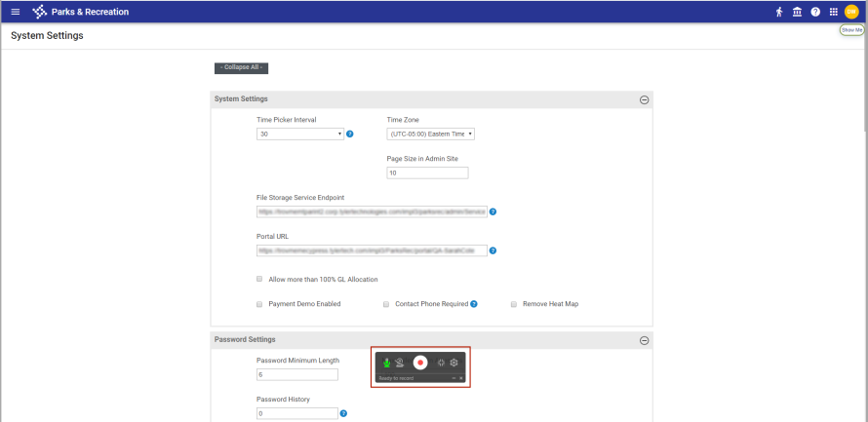Check the Payment Demo Enabled box
Image resolution: width=868 pixels, height=422 pixels.
pyautogui.click(x=259, y=304)
